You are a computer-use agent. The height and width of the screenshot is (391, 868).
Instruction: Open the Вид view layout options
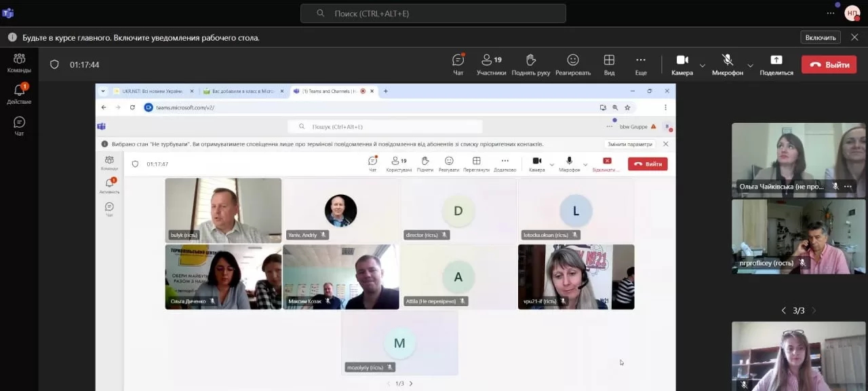pos(609,64)
